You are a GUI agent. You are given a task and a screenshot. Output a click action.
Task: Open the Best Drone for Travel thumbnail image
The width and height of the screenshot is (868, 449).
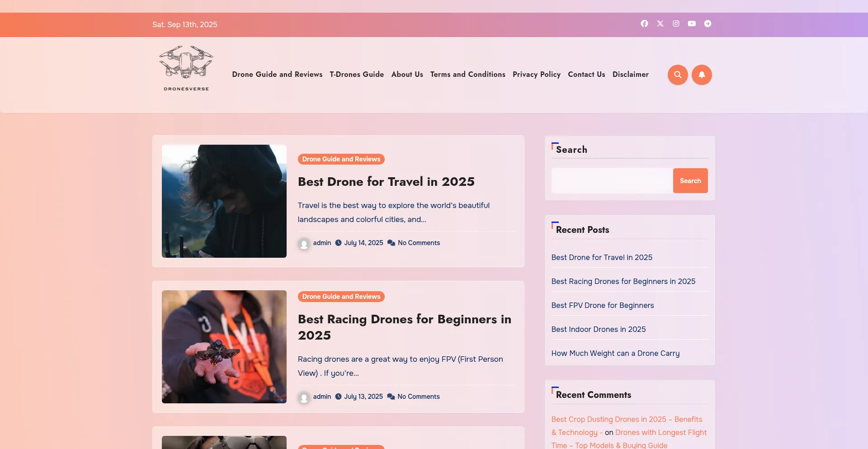tap(224, 201)
